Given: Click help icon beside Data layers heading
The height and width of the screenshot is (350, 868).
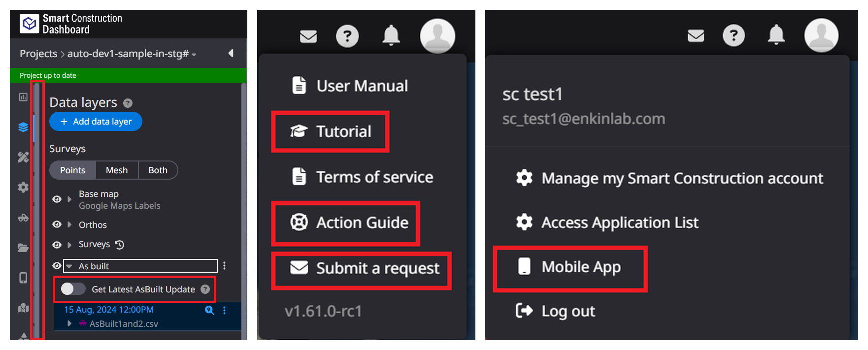Looking at the screenshot, I should coord(128,103).
